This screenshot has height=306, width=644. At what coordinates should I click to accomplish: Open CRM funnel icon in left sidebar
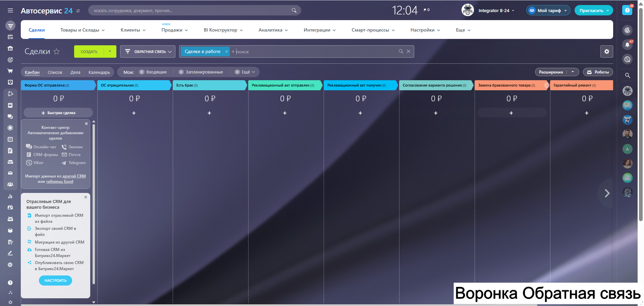[x=10, y=25]
